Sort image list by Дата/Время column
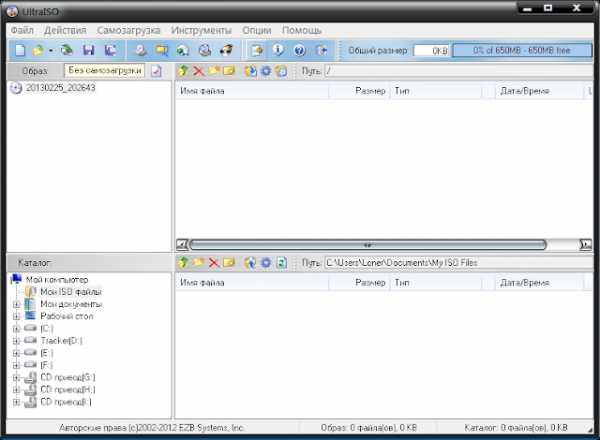The image size is (600, 440). pos(538,91)
